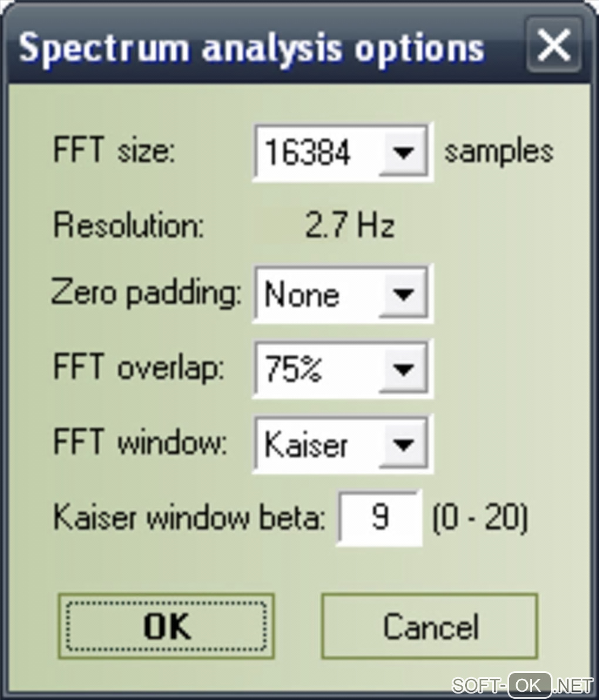Expand the FFT window dropdown arrow
Image resolution: width=599 pixels, height=700 pixels.
pos(402,444)
